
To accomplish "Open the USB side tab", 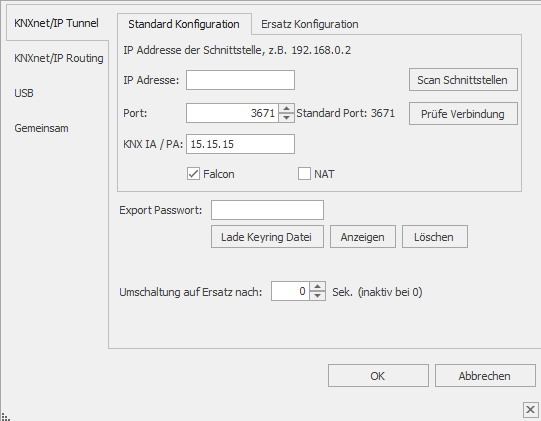I will 24,93.
